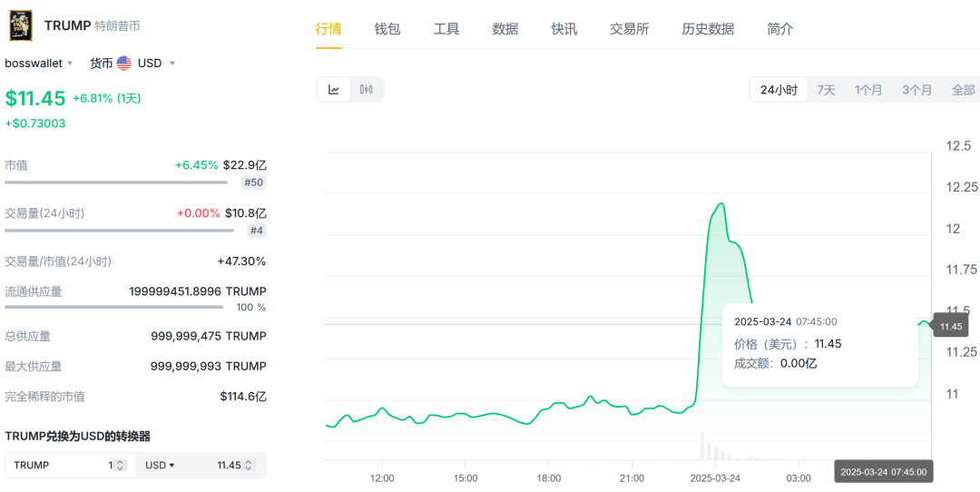Select the 全部 time range
The width and height of the screenshot is (980, 492).
(x=963, y=90)
